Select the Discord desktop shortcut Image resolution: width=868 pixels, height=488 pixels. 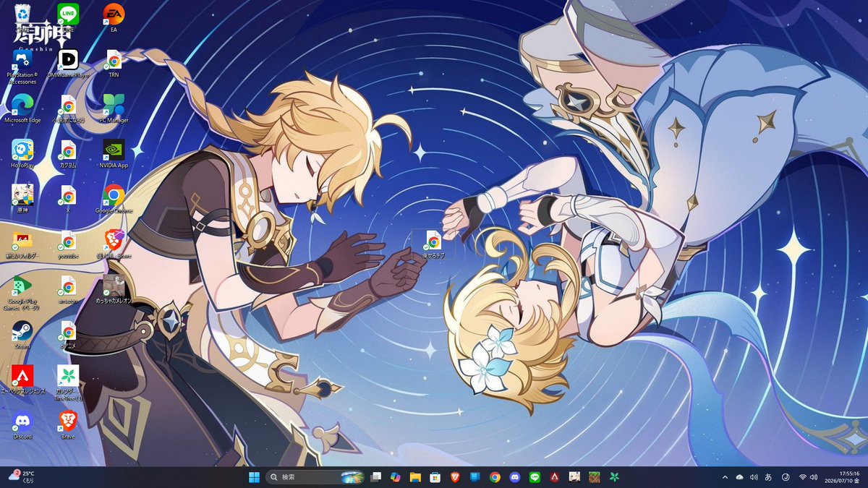click(x=22, y=424)
